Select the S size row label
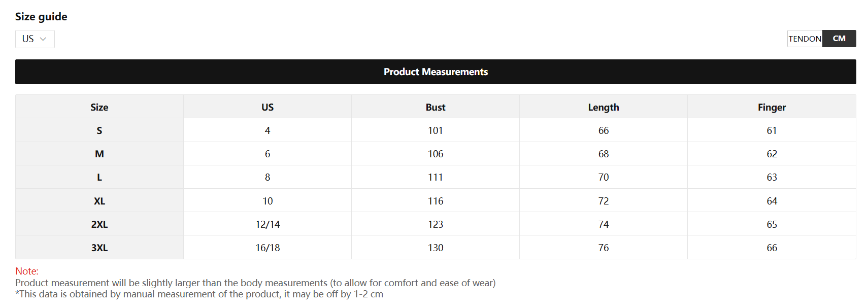 tap(99, 130)
